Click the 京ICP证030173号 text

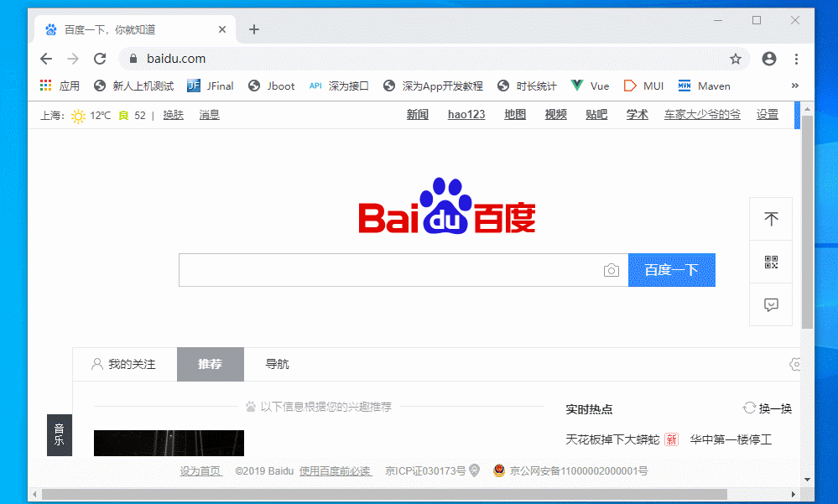coord(425,470)
